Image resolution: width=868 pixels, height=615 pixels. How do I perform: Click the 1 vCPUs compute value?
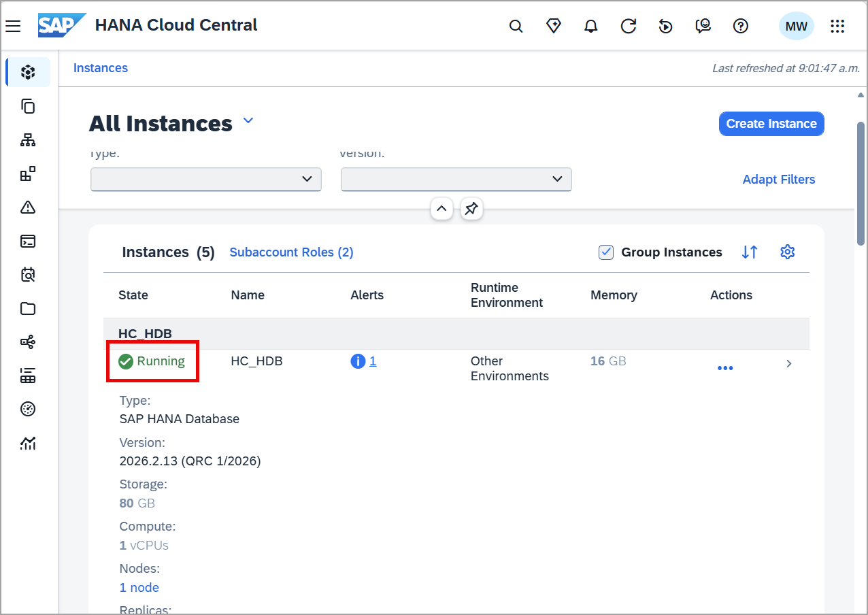144,546
